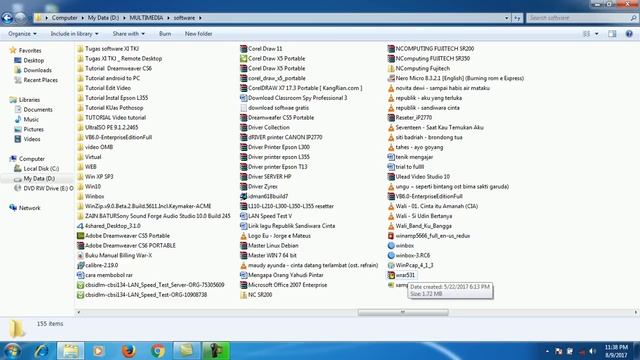The width and height of the screenshot is (640, 360).
Task: Select Documents library in sidebar
Action: click(38, 109)
